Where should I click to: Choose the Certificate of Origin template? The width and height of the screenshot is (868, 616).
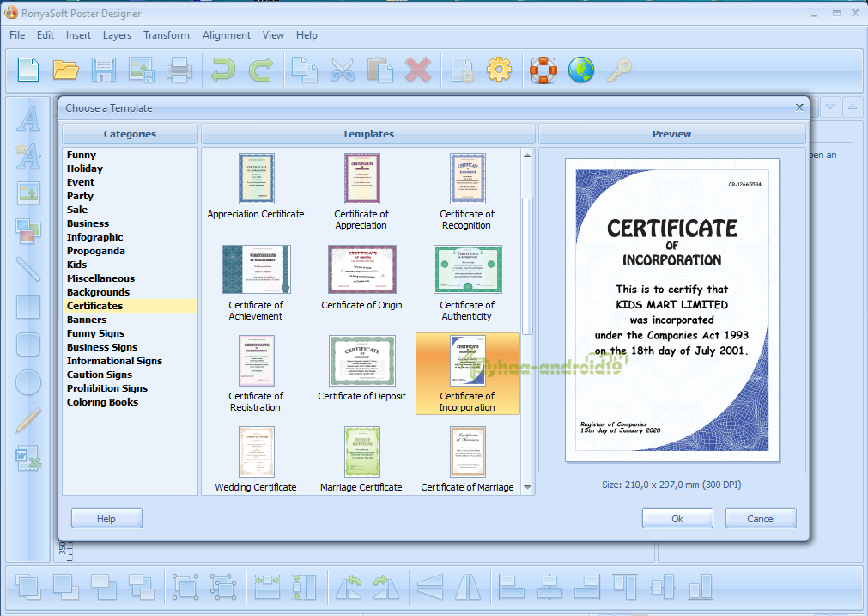[362, 277]
